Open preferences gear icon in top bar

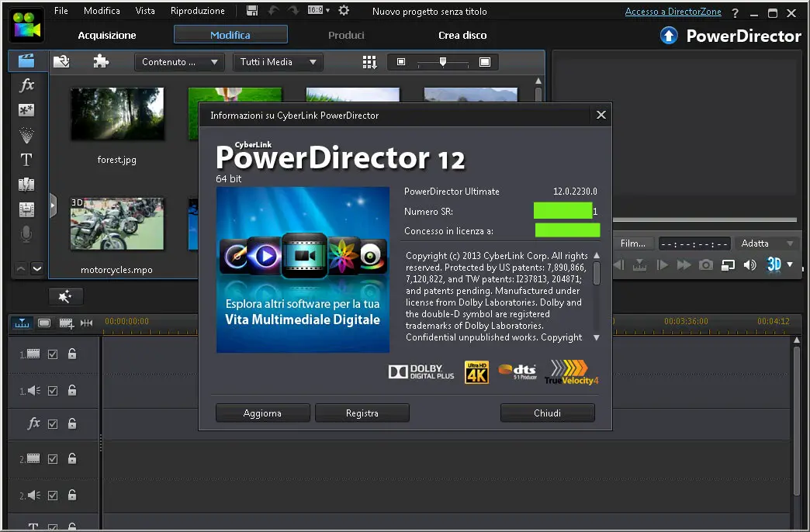click(x=344, y=10)
